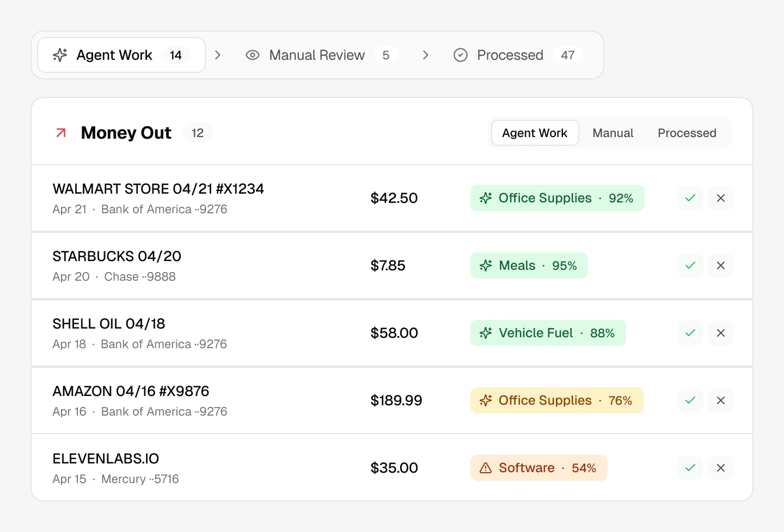Select Processed in the Money Out filter
The height and width of the screenshot is (532, 784).
pyautogui.click(x=687, y=133)
